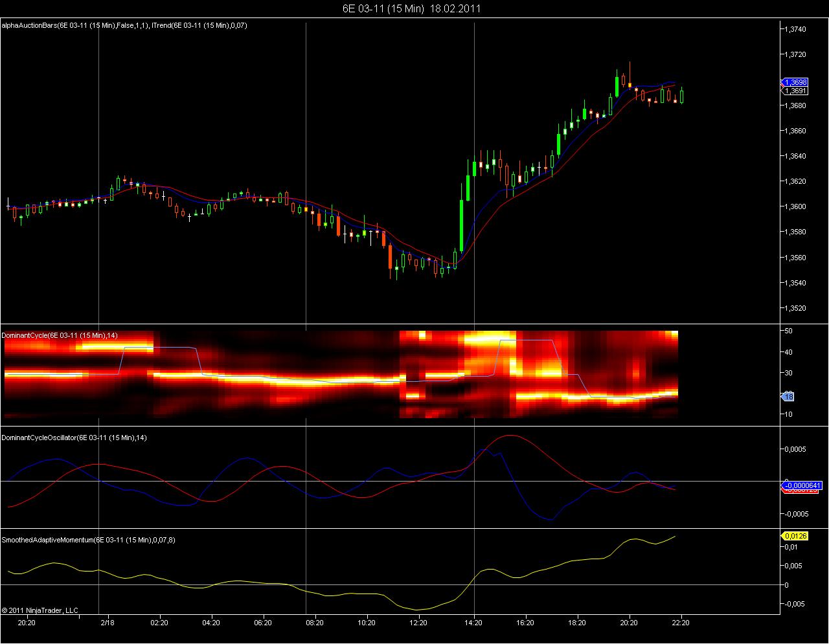Select the SmoothedAdaptiveMomentum panel label

pyautogui.click(x=88, y=540)
